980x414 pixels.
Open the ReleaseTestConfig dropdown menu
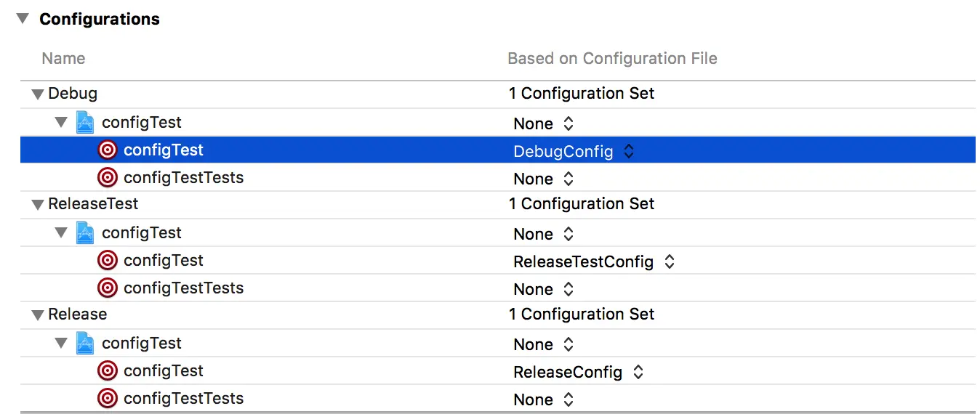(x=594, y=261)
